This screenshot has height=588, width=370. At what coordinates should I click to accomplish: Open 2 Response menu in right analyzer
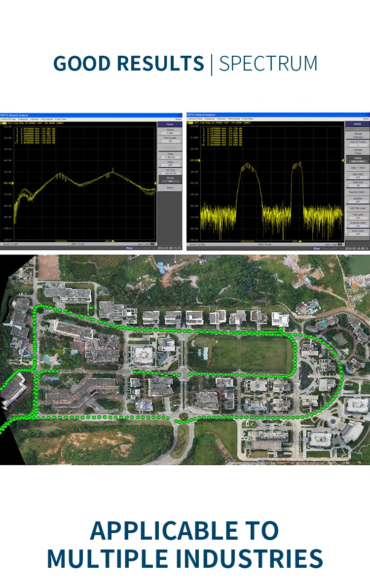click(x=210, y=119)
